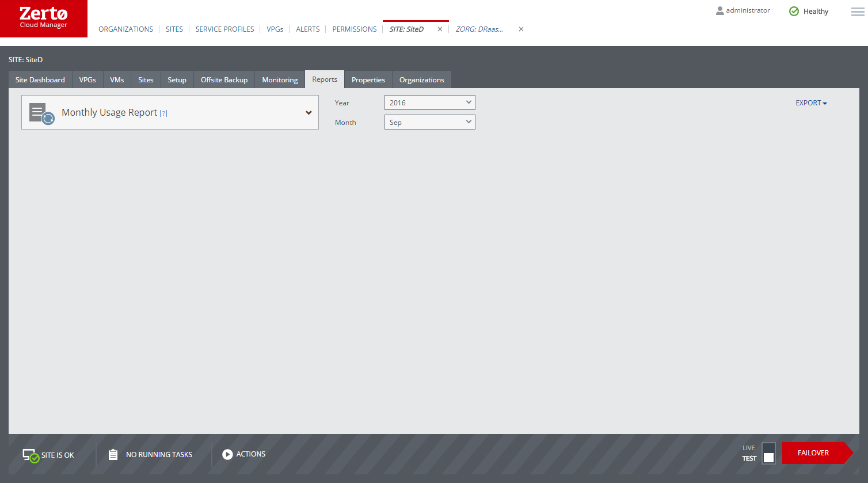Click the Actions button
This screenshot has width=868, height=483.
click(244, 454)
